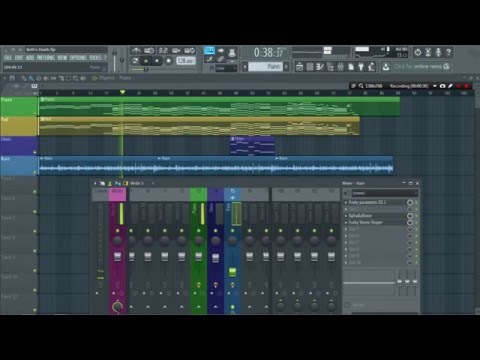
Task: Select the Playlist playback speaker tool
Action: (83, 78)
